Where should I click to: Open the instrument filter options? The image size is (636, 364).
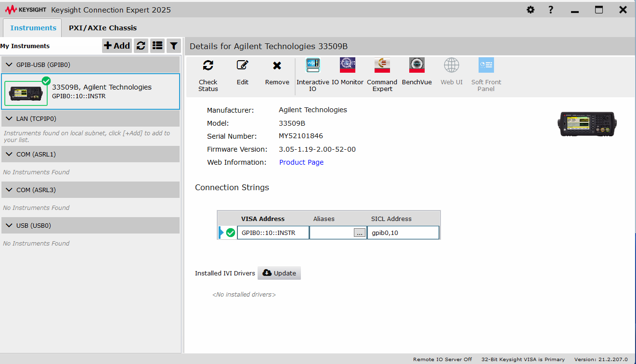[173, 46]
